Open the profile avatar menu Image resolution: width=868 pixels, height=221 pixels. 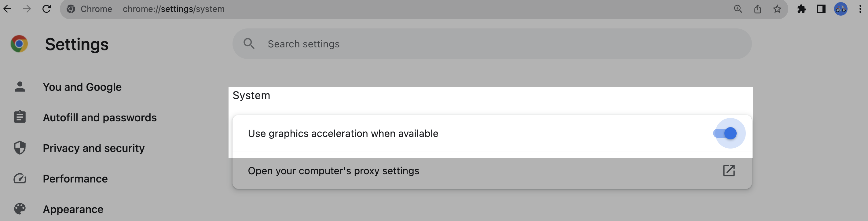click(x=841, y=9)
